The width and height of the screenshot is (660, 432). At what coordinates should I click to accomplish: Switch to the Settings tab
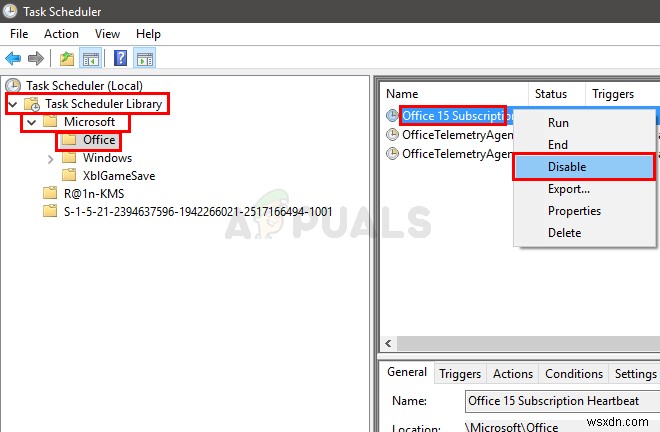point(635,373)
